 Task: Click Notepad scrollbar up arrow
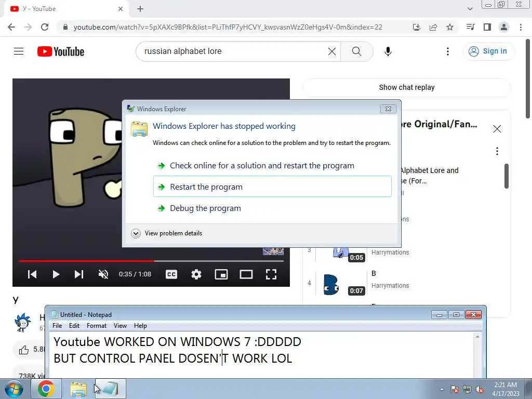(477, 337)
